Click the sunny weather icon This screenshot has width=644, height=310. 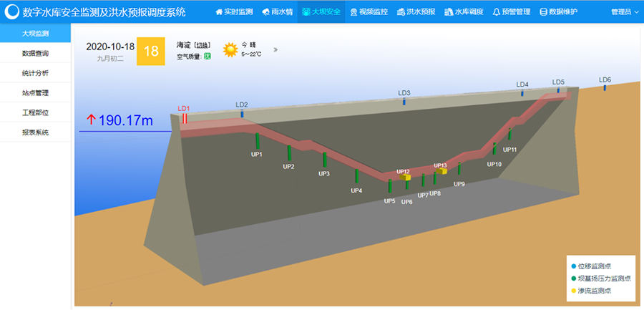(x=230, y=50)
